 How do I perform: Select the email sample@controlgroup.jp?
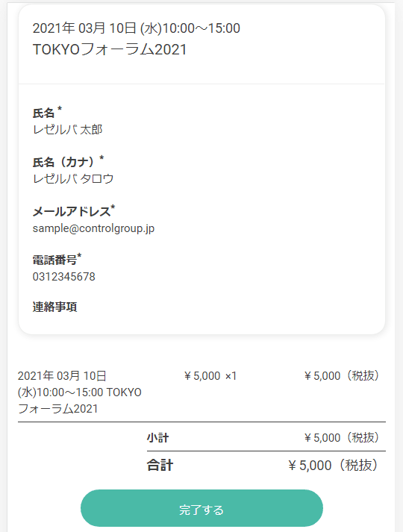point(93,228)
